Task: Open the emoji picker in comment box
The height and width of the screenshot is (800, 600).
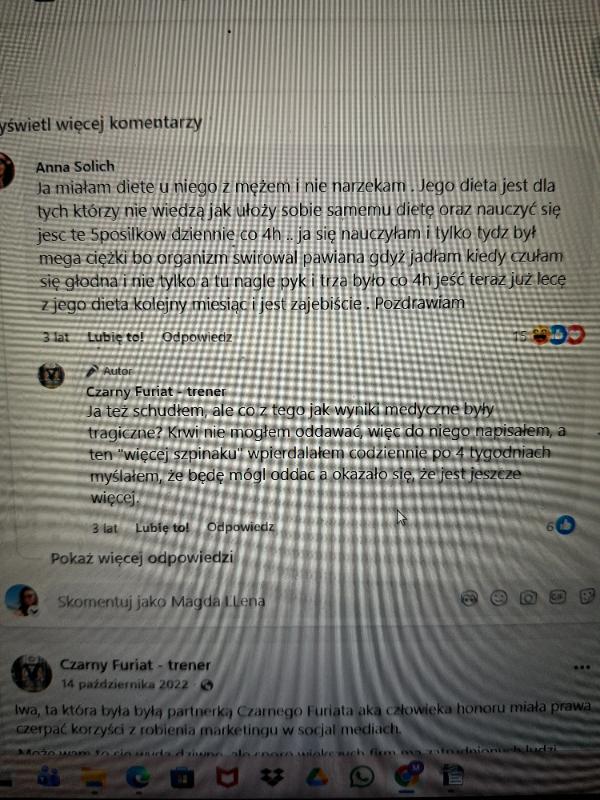Action: click(498, 598)
